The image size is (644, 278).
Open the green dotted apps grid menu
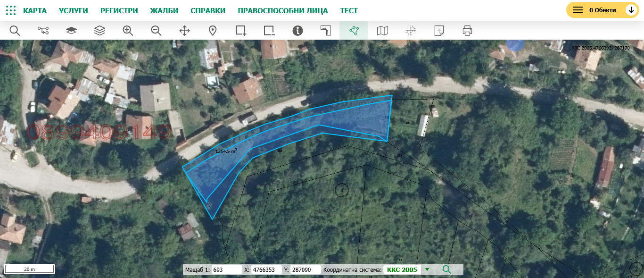pyautogui.click(x=10, y=10)
